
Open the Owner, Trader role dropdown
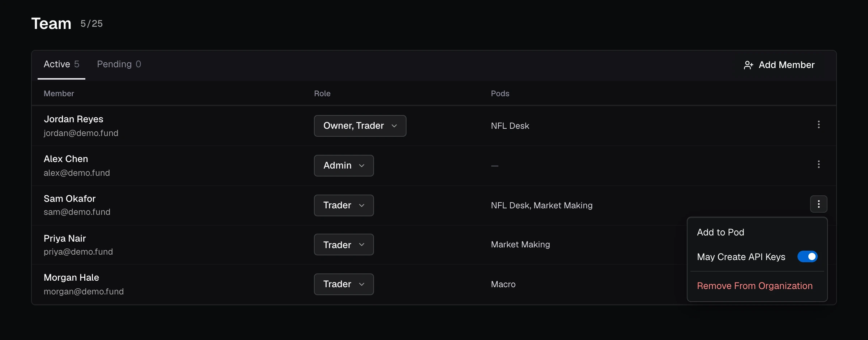click(x=360, y=126)
